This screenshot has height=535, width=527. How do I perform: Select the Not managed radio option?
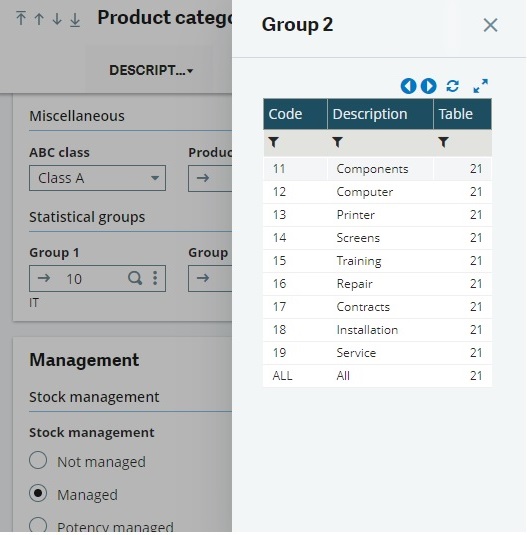(x=38, y=461)
